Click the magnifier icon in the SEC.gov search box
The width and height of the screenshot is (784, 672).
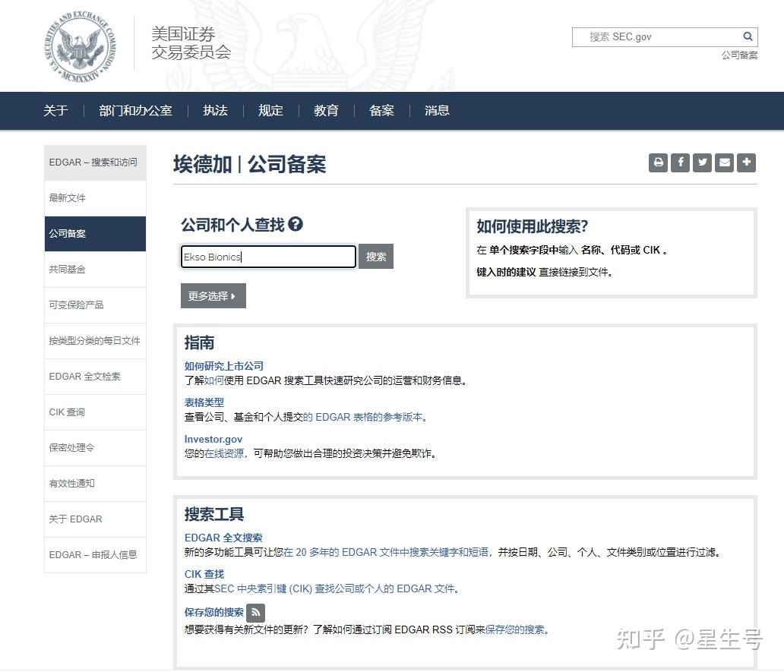point(748,36)
